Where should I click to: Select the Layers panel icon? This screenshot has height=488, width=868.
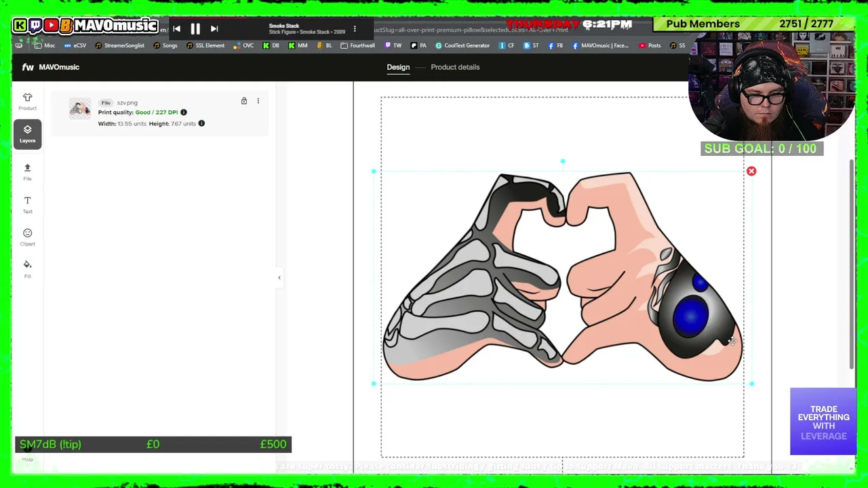(x=27, y=134)
